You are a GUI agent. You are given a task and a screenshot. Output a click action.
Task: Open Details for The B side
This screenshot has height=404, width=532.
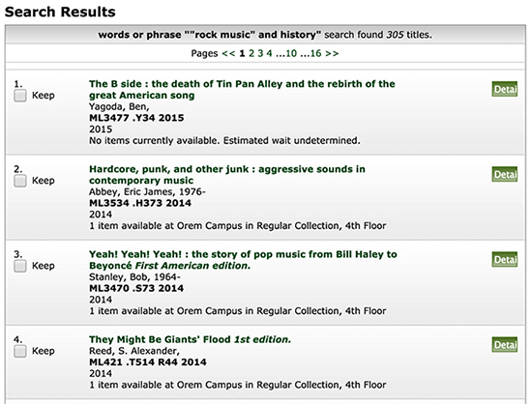tap(505, 89)
